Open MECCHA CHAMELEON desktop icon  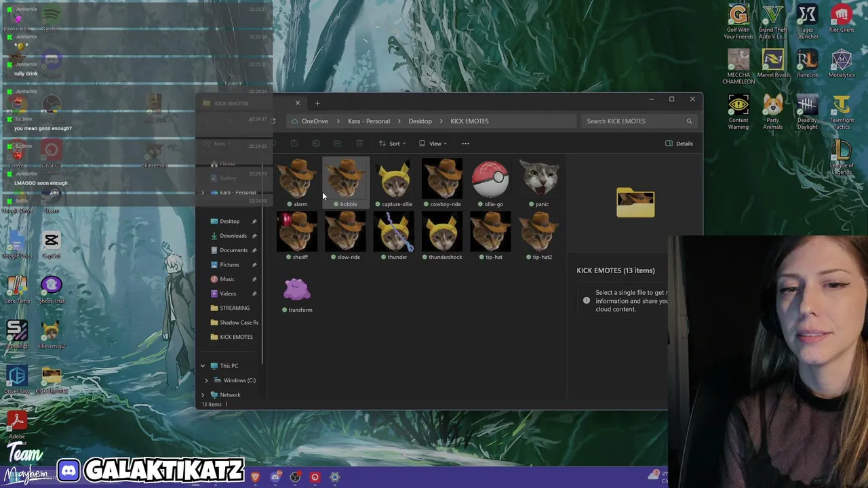[738, 67]
